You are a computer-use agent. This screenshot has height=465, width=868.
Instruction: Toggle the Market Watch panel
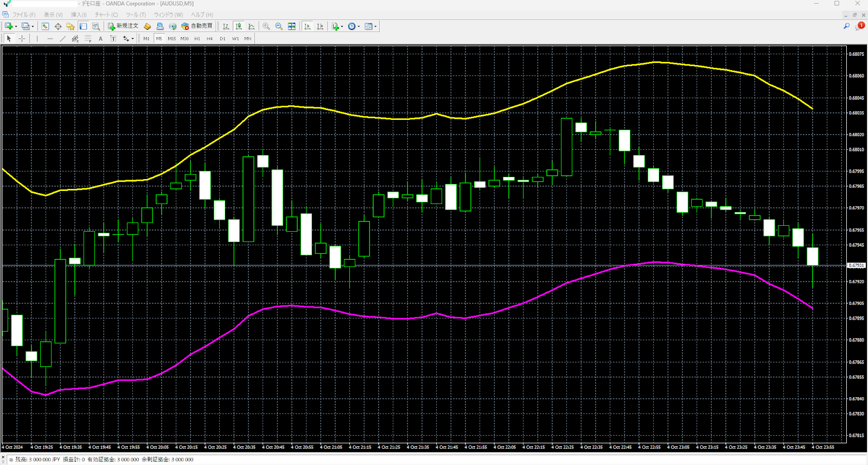click(x=45, y=26)
